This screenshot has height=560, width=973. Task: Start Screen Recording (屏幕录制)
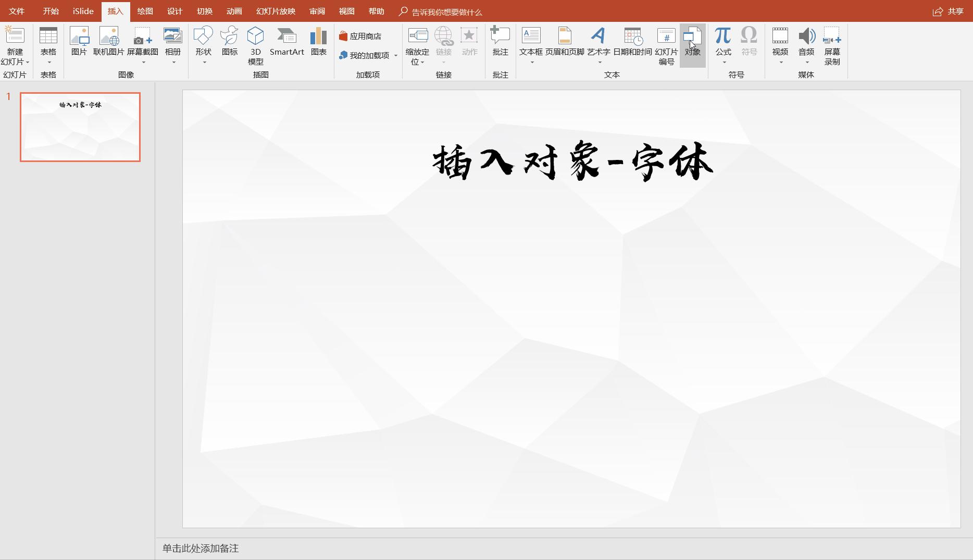tap(832, 46)
